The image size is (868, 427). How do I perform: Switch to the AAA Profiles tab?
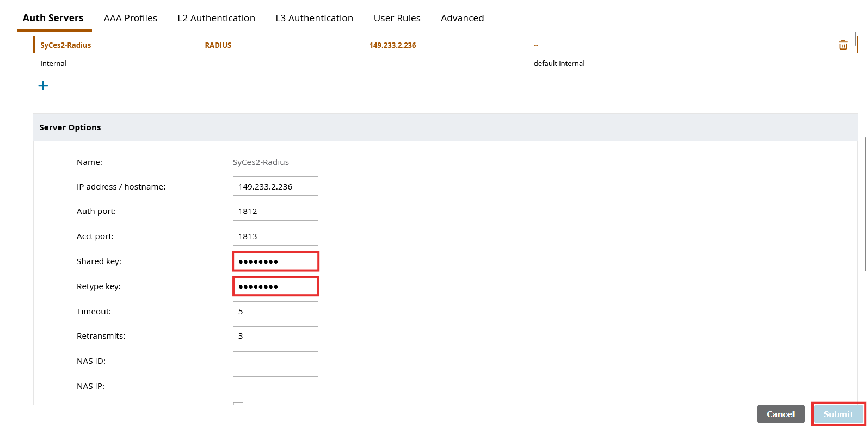[x=130, y=18]
